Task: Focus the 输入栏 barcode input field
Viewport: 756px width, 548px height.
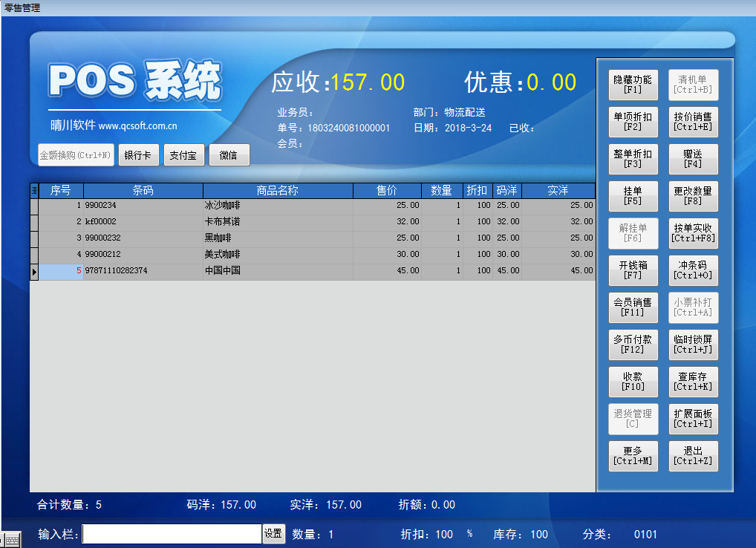Action: [x=172, y=534]
